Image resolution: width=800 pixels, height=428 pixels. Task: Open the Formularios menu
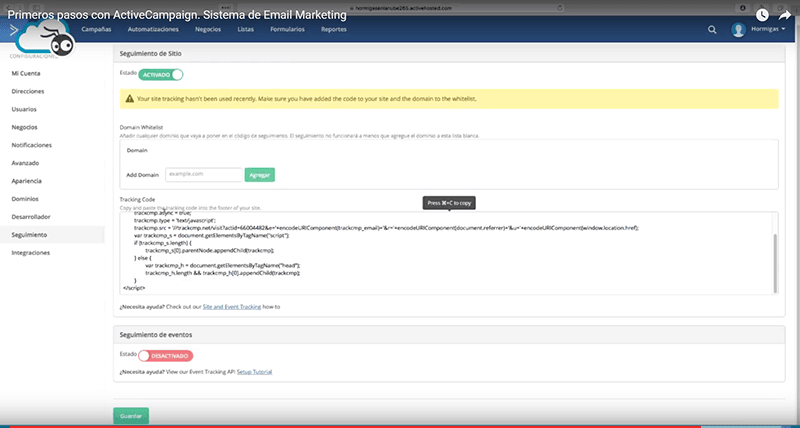(x=287, y=30)
